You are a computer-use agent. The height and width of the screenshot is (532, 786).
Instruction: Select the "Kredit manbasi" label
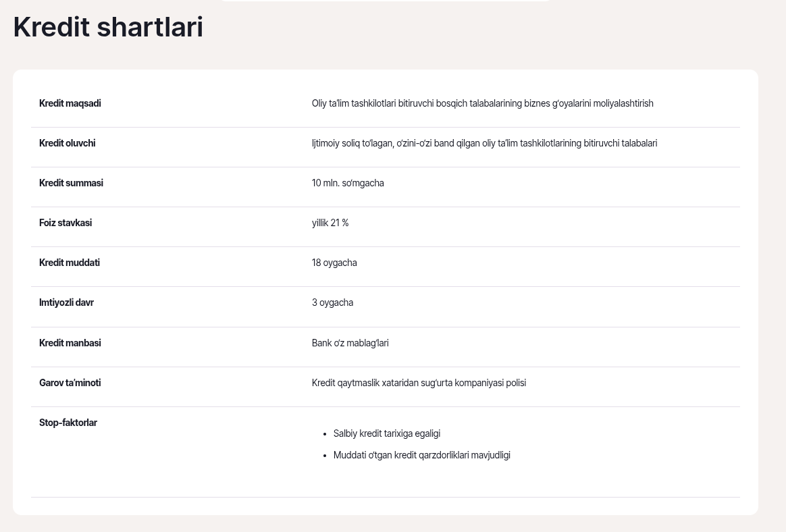click(x=70, y=343)
